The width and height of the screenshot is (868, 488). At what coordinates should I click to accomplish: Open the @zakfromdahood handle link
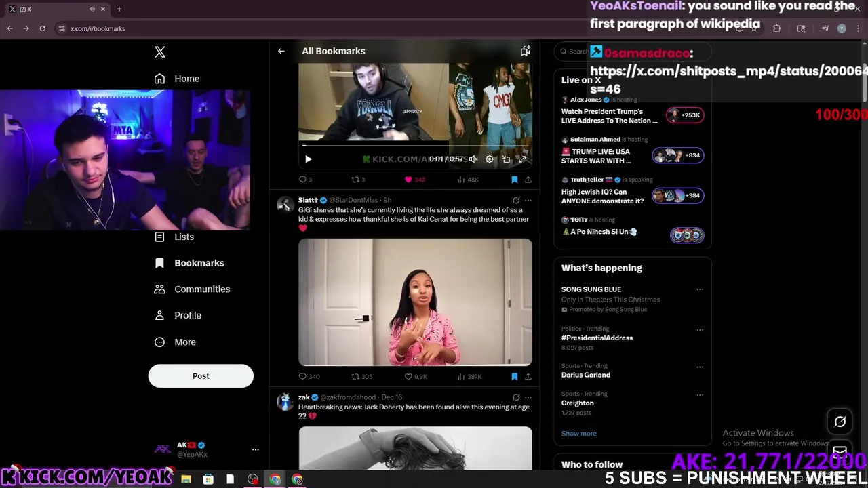[x=348, y=397]
